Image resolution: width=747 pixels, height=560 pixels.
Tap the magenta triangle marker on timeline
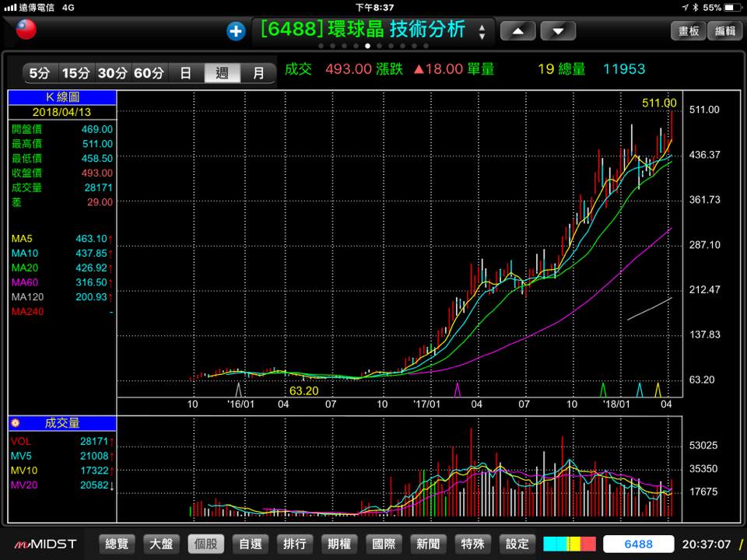pyautogui.click(x=458, y=389)
